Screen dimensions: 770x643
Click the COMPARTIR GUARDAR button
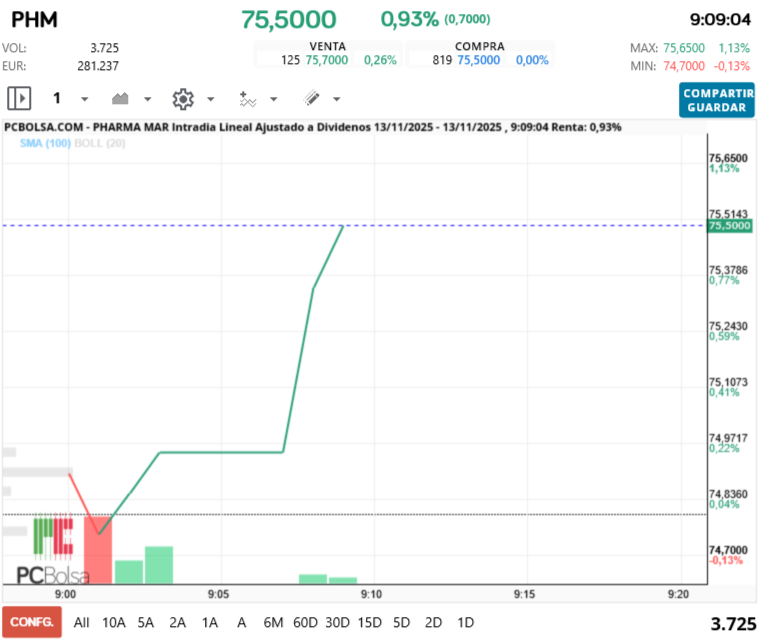(x=716, y=100)
